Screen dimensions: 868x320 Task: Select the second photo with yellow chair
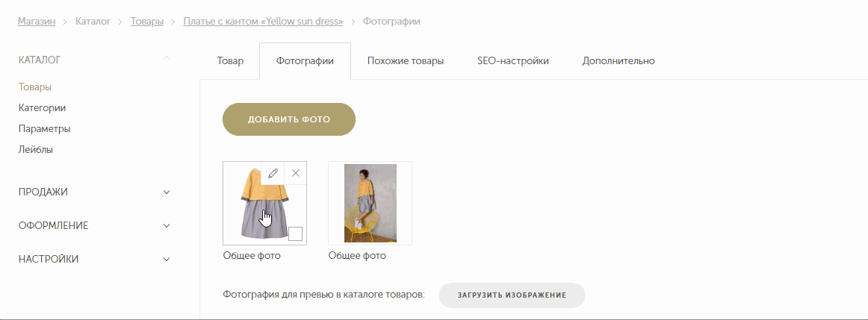[x=370, y=204]
